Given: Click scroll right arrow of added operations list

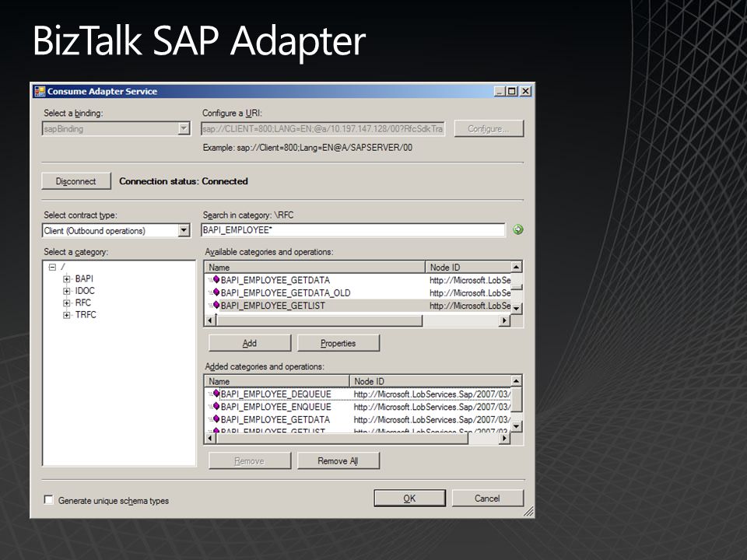Looking at the screenshot, I should point(505,438).
